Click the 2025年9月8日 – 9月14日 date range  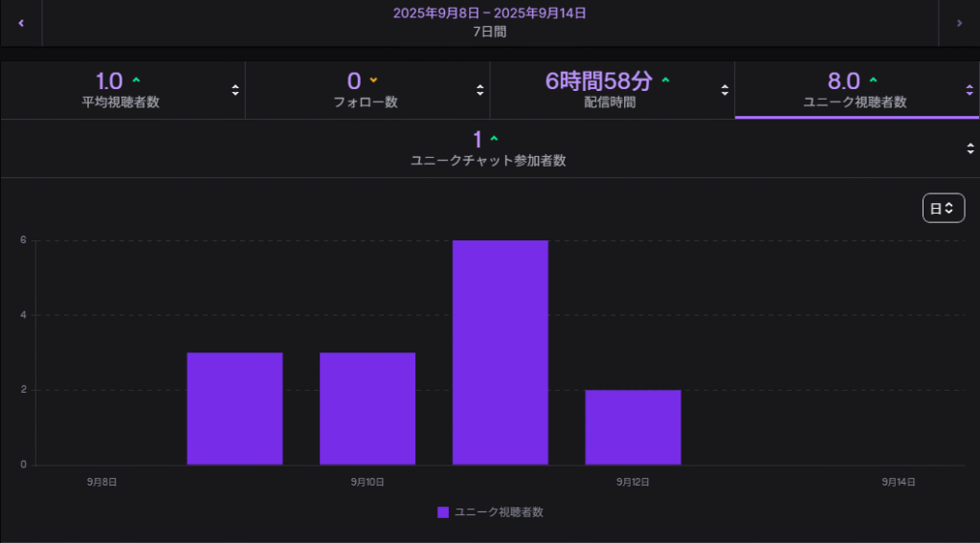(x=489, y=13)
